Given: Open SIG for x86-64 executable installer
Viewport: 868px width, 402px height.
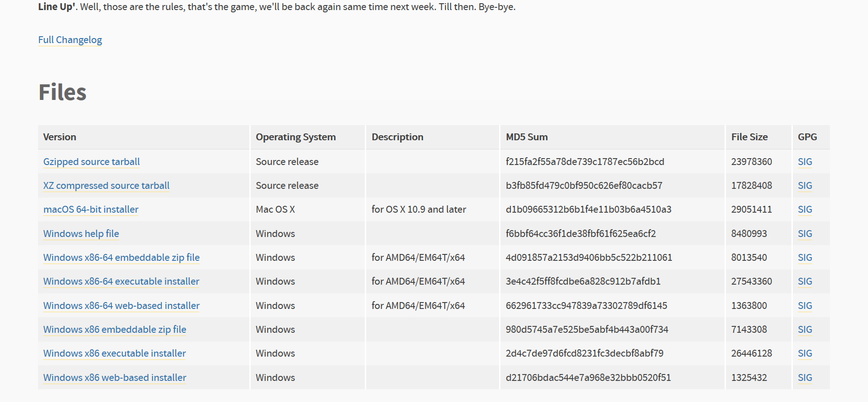Looking at the screenshot, I should point(805,281).
